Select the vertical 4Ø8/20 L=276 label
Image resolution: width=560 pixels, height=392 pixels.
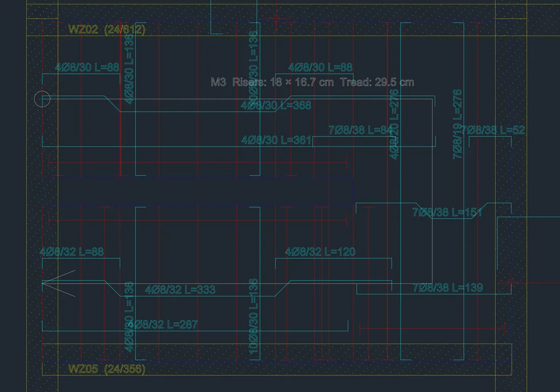coord(394,125)
